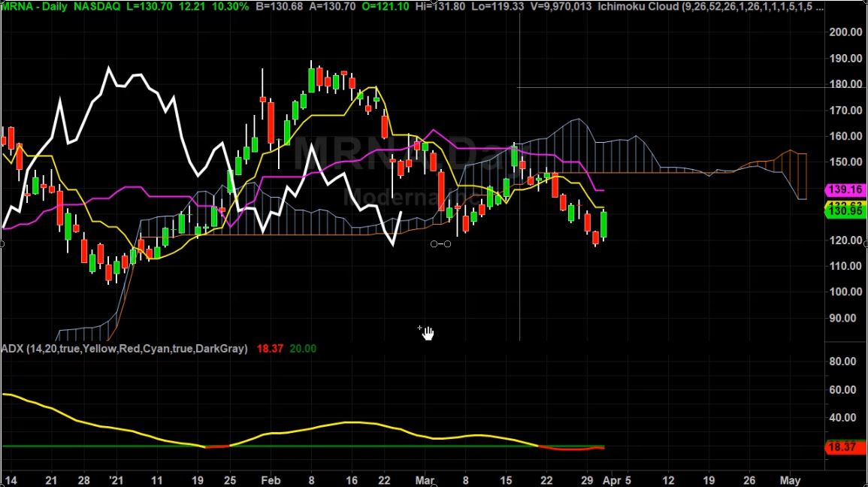Click the small o-o marker below the candles

click(440, 244)
